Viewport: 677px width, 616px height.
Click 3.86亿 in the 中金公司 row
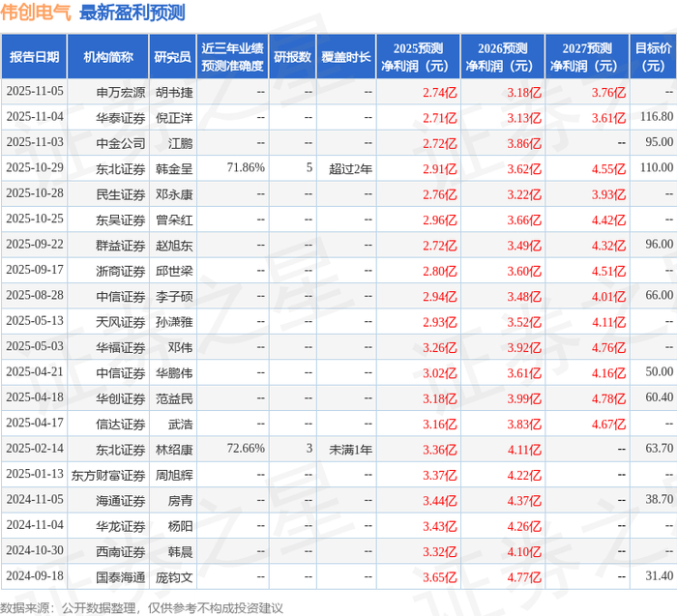click(524, 143)
